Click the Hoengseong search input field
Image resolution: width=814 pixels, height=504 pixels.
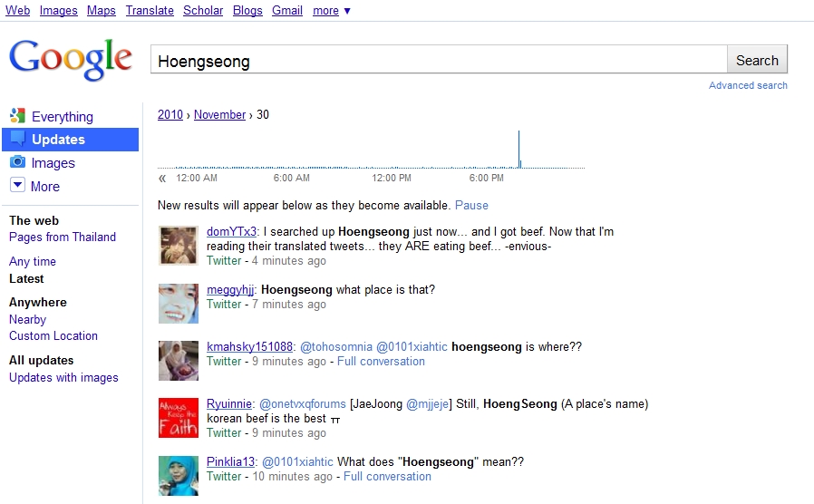coord(439,60)
